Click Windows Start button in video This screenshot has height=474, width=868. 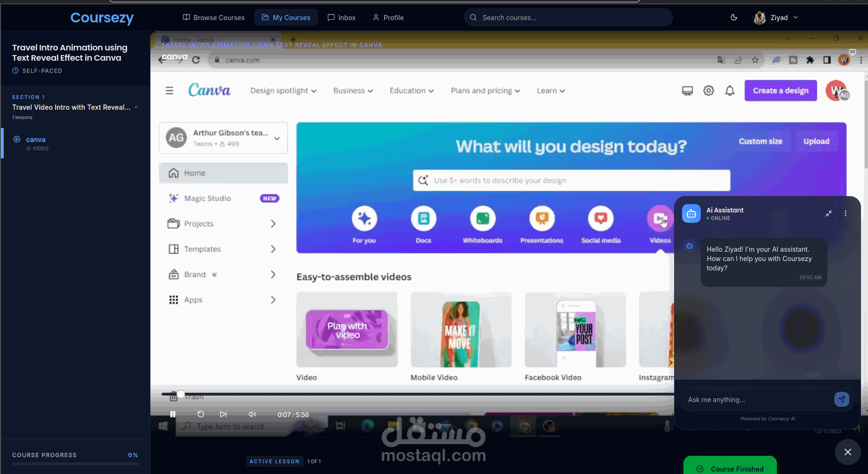163,426
